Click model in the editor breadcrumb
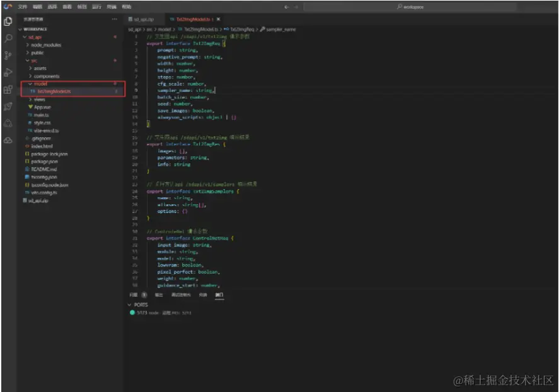559x392 pixels. [164, 30]
